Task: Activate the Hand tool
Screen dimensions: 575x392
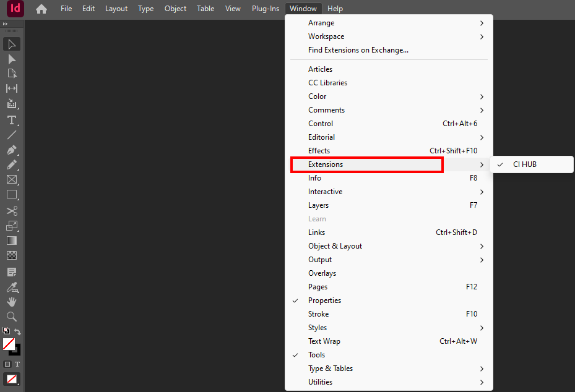Action: coord(11,301)
